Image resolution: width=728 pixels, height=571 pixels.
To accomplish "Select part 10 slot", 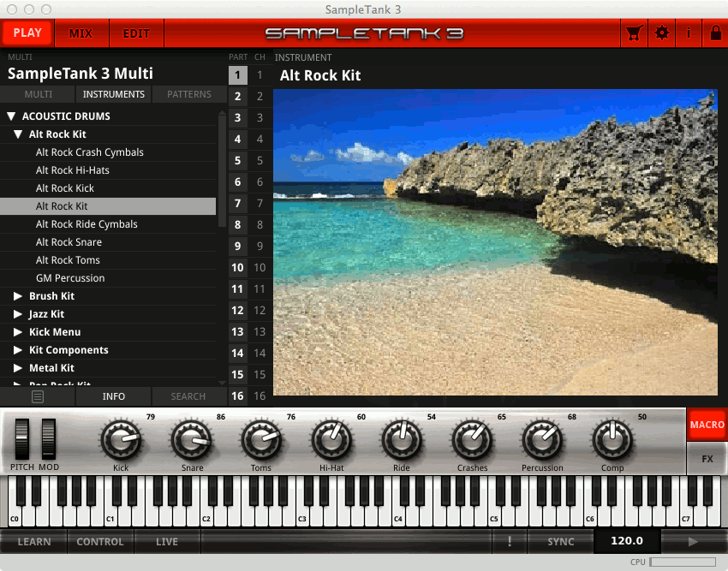I will (x=238, y=267).
